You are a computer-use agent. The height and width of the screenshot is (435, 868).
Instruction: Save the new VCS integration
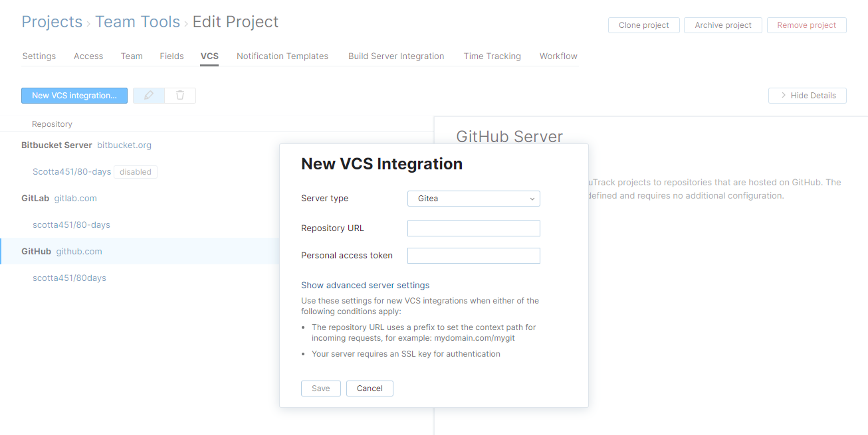(x=320, y=388)
